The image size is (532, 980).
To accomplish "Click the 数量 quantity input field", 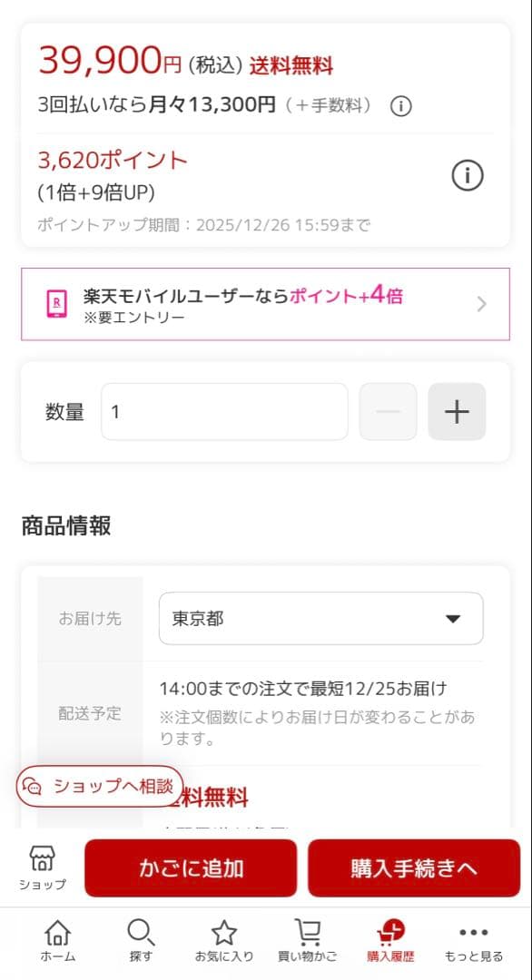I will (x=224, y=411).
